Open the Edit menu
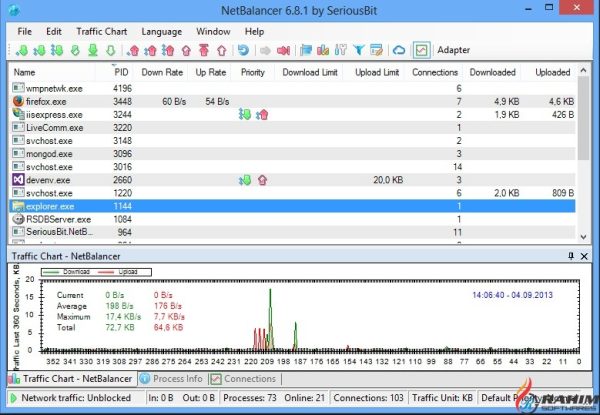The image size is (600, 415). click(54, 32)
